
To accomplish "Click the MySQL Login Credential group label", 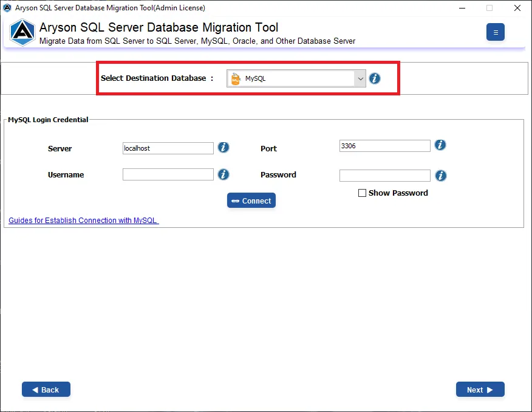I will click(x=48, y=120).
